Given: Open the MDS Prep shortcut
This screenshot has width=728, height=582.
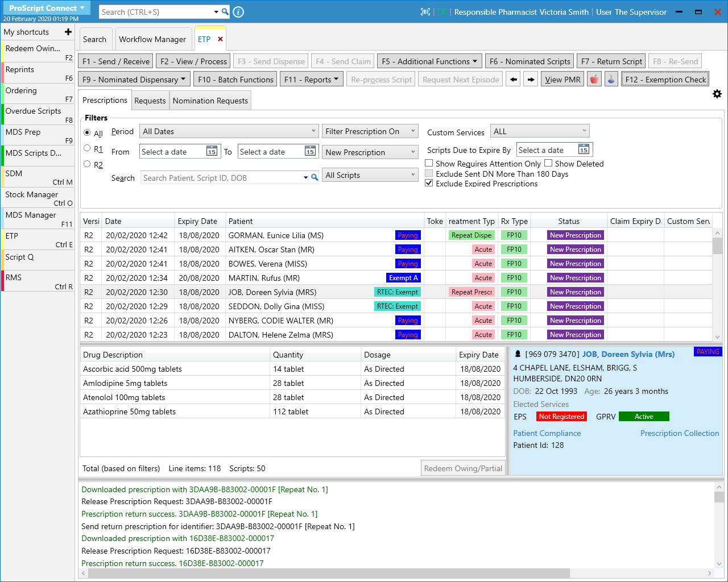Looking at the screenshot, I should click(38, 135).
